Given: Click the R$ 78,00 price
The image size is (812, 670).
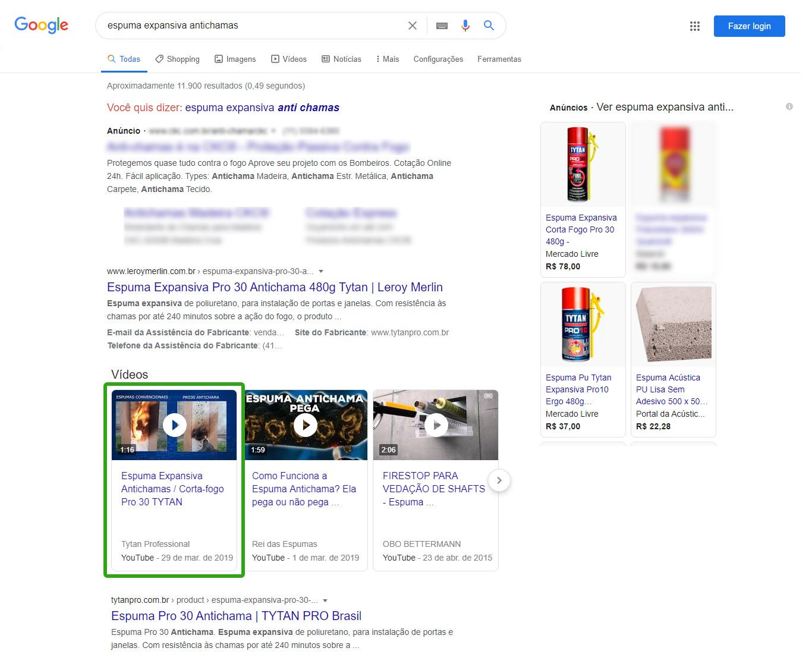Looking at the screenshot, I should pos(563,266).
